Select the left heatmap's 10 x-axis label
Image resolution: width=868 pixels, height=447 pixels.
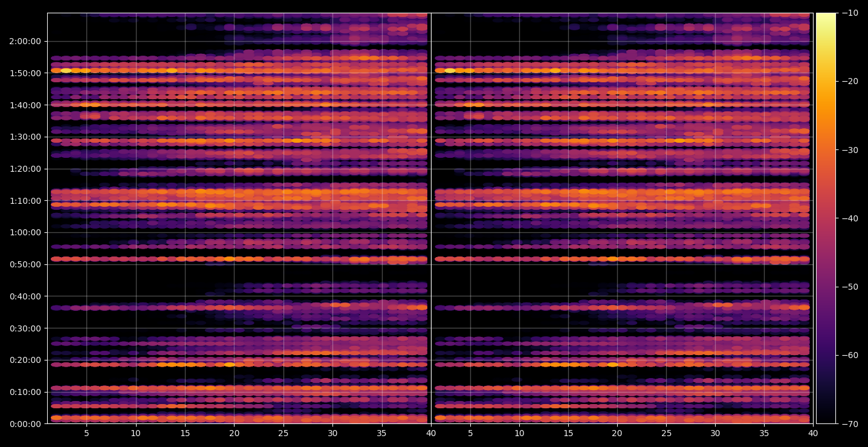pyautogui.click(x=136, y=433)
